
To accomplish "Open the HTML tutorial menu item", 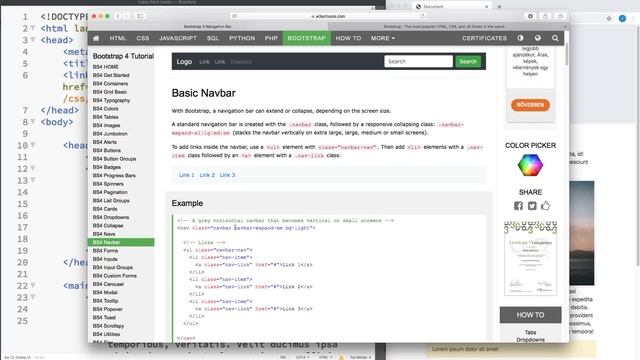I will [x=118, y=38].
